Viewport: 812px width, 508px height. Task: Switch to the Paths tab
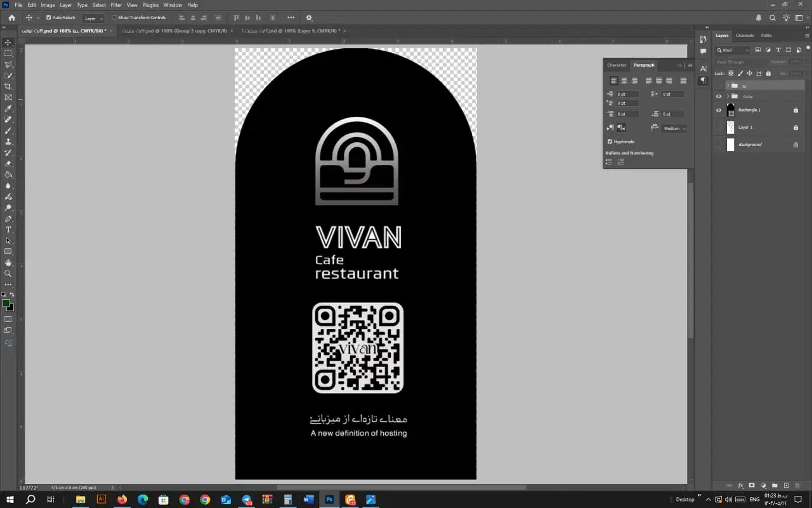click(x=766, y=36)
